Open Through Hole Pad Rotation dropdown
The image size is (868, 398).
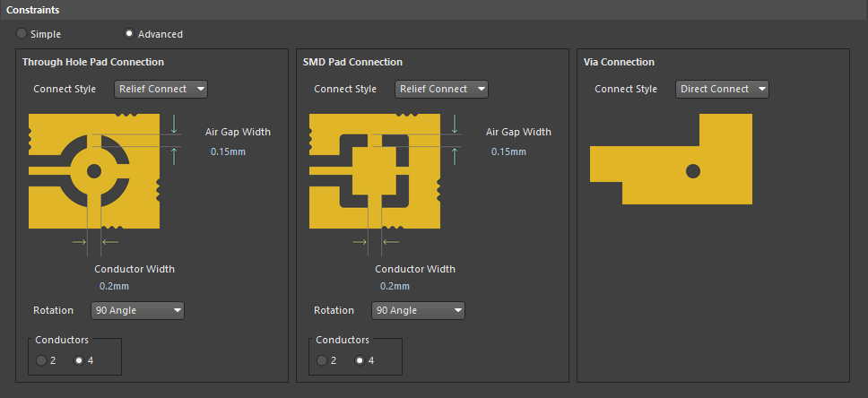(x=137, y=310)
